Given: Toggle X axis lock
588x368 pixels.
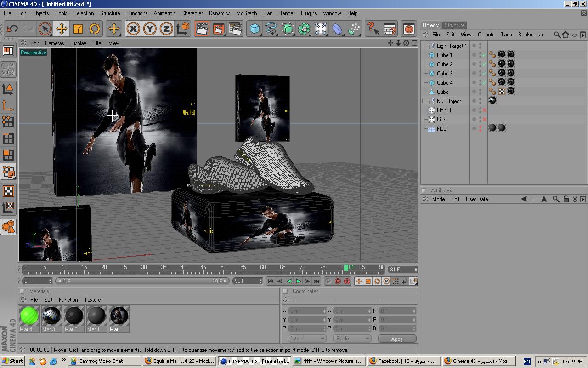Looking at the screenshot, I should pyautogui.click(x=133, y=29).
